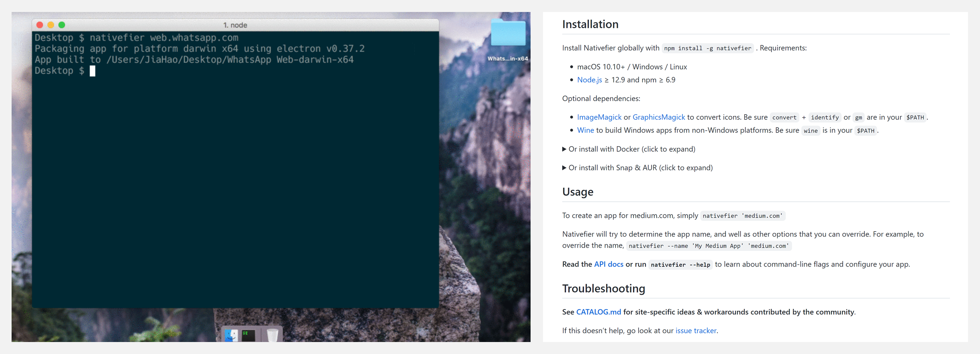Viewport: 980px width, 354px height.
Task: Open the Terminal icon in the dock
Action: pyautogui.click(x=248, y=335)
